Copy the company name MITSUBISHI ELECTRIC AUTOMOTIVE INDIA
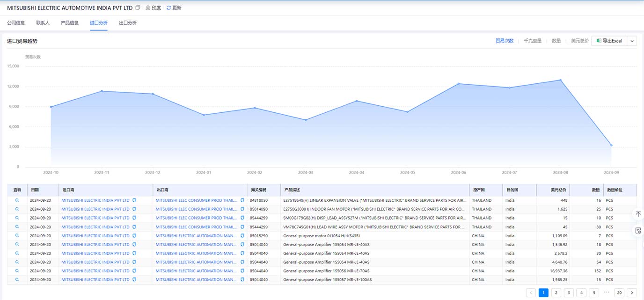Image resolution: width=644 pixels, height=300 pixels. (x=138, y=8)
